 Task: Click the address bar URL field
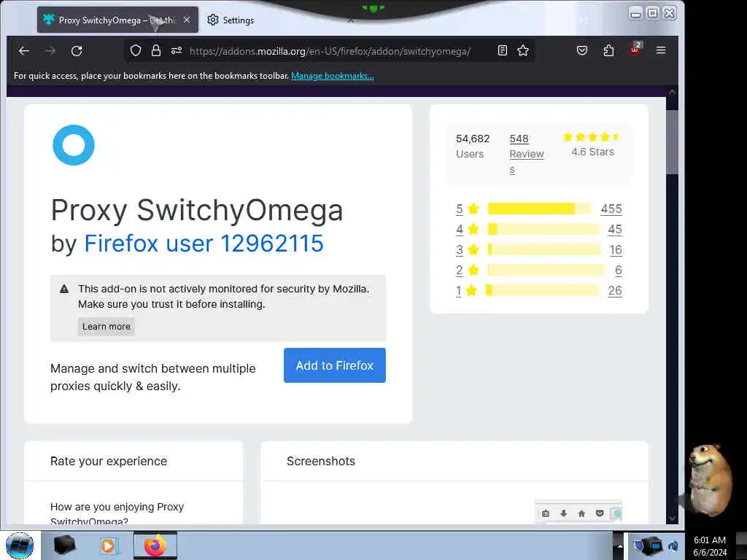coord(330,51)
